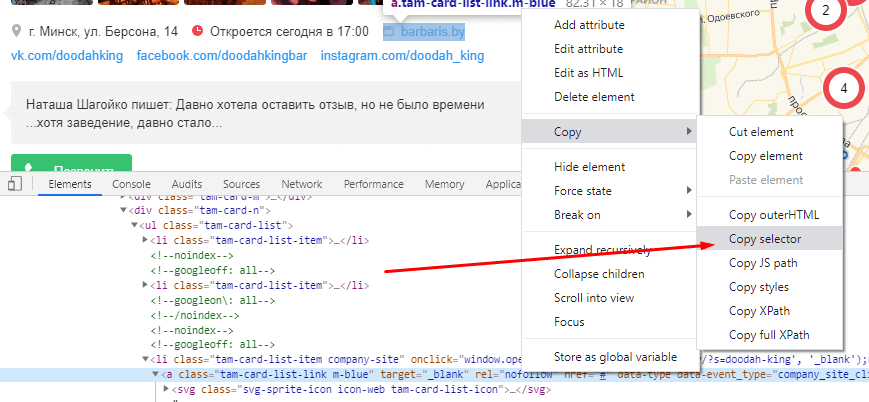The height and width of the screenshot is (402, 869).
Task: Select the <!--googleon\: all--> comment line
Action: (213, 301)
